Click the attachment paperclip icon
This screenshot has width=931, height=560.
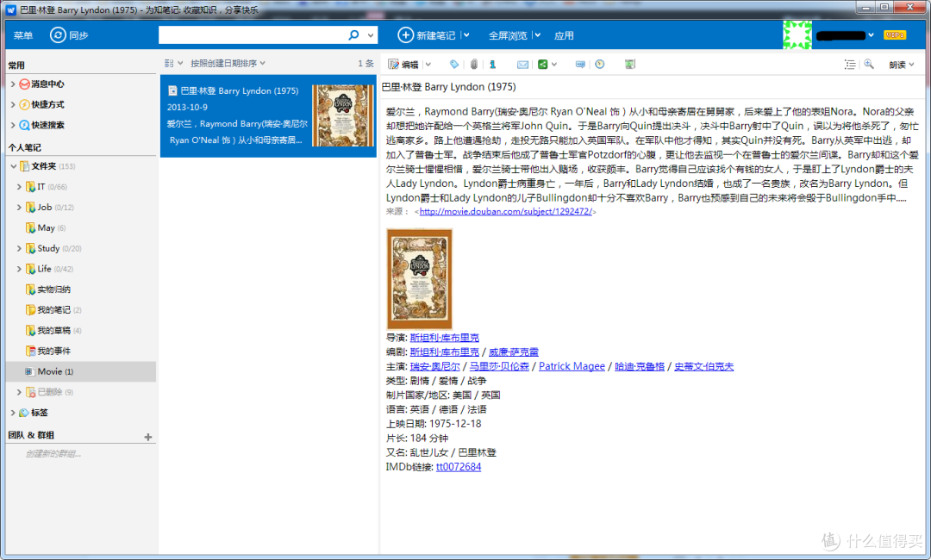click(474, 64)
